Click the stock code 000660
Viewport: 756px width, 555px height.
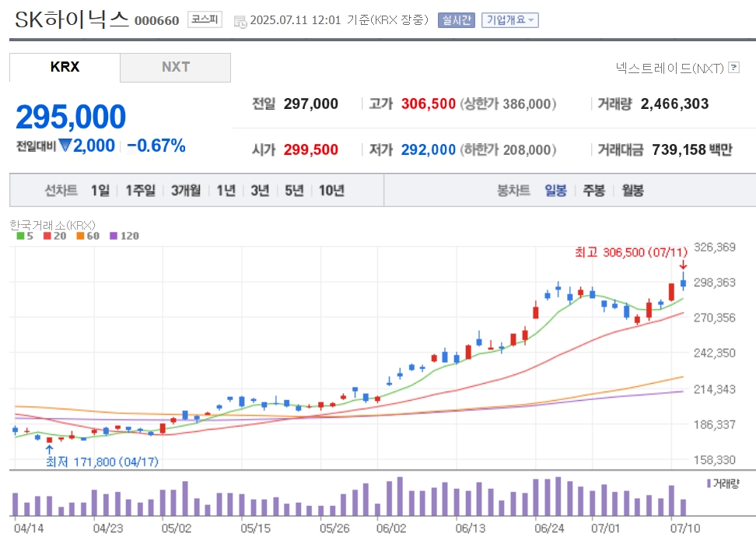pos(156,21)
